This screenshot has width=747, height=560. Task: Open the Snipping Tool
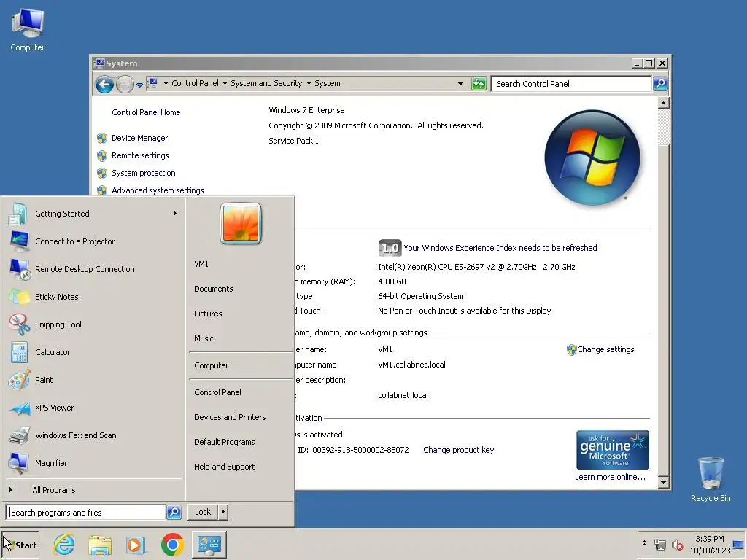point(93,324)
